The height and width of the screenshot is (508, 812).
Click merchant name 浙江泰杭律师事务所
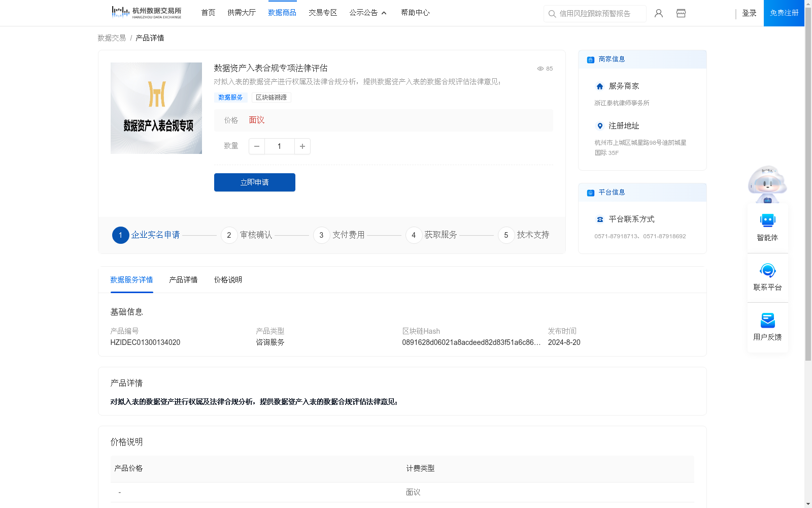[622, 103]
